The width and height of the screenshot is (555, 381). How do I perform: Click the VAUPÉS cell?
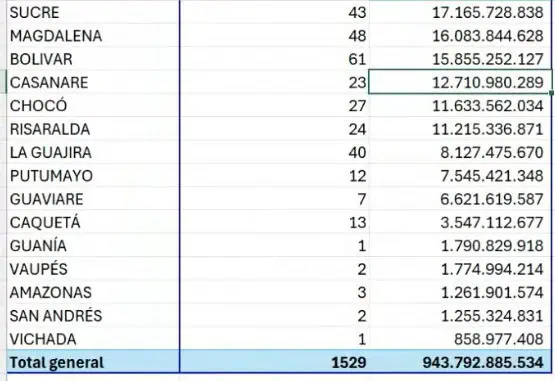pos(93,269)
